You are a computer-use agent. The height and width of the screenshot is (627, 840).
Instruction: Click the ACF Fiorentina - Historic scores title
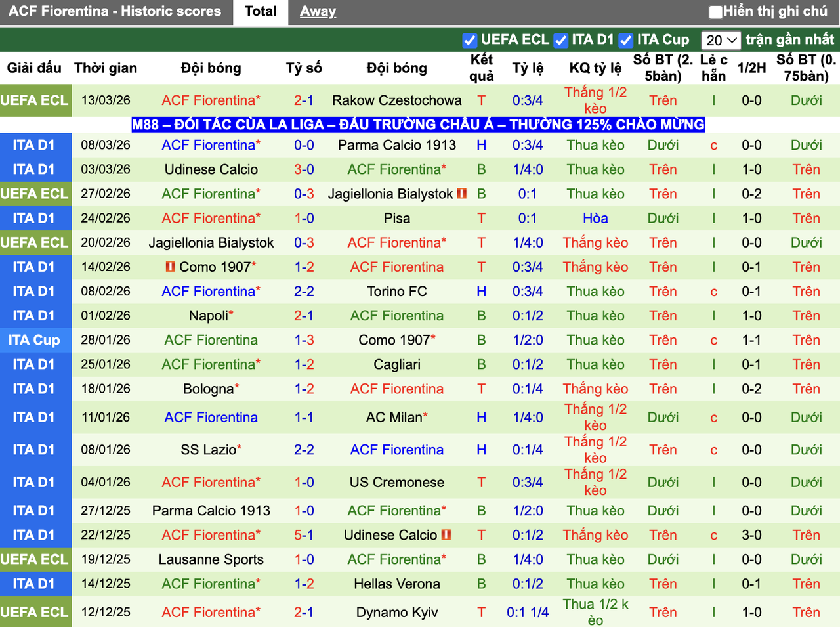coord(115,11)
